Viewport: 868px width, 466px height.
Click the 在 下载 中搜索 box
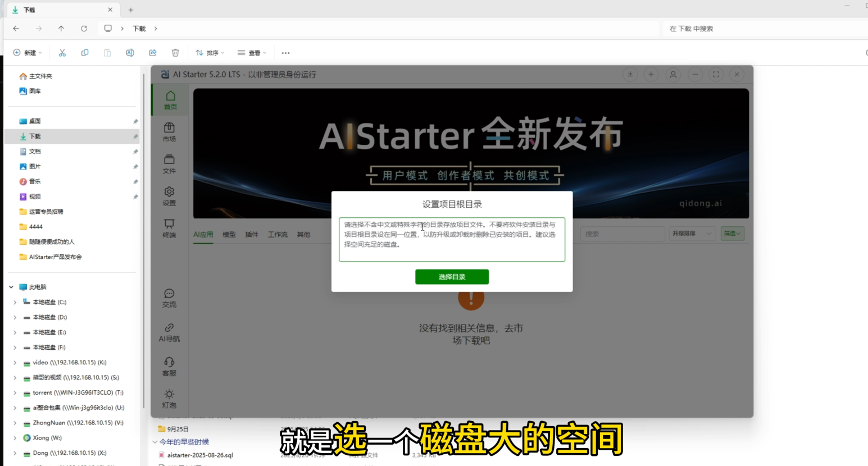coord(764,29)
